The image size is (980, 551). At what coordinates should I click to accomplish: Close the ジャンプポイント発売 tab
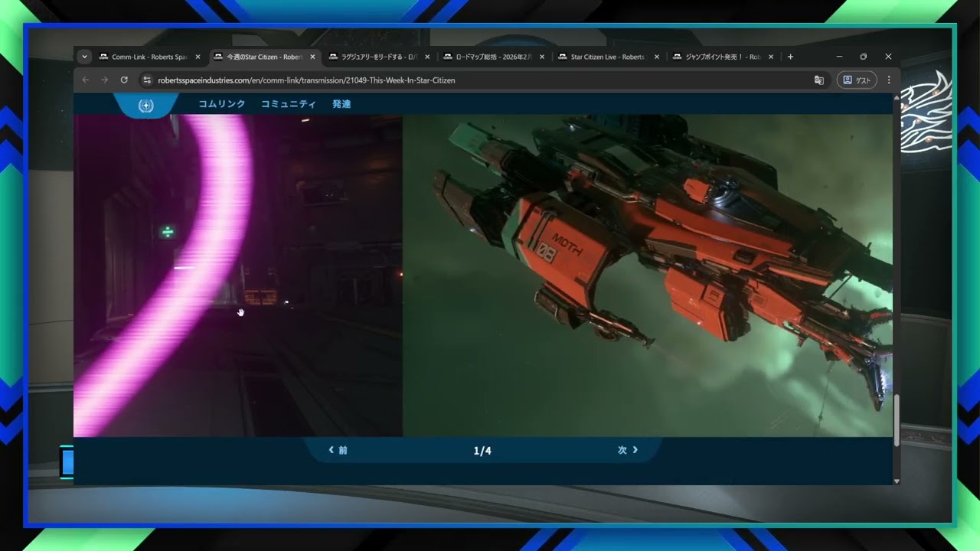pyautogui.click(x=771, y=57)
